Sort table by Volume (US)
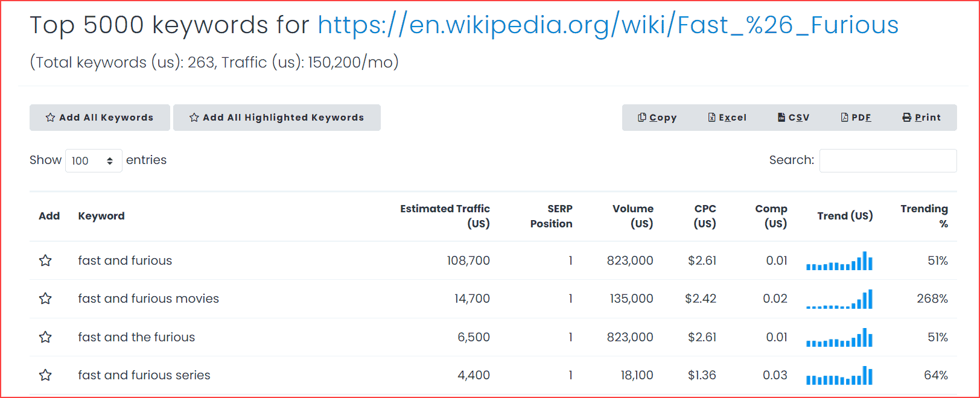Image resolution: width=980 pixels, height=398 pixels. tap(632, 216)
